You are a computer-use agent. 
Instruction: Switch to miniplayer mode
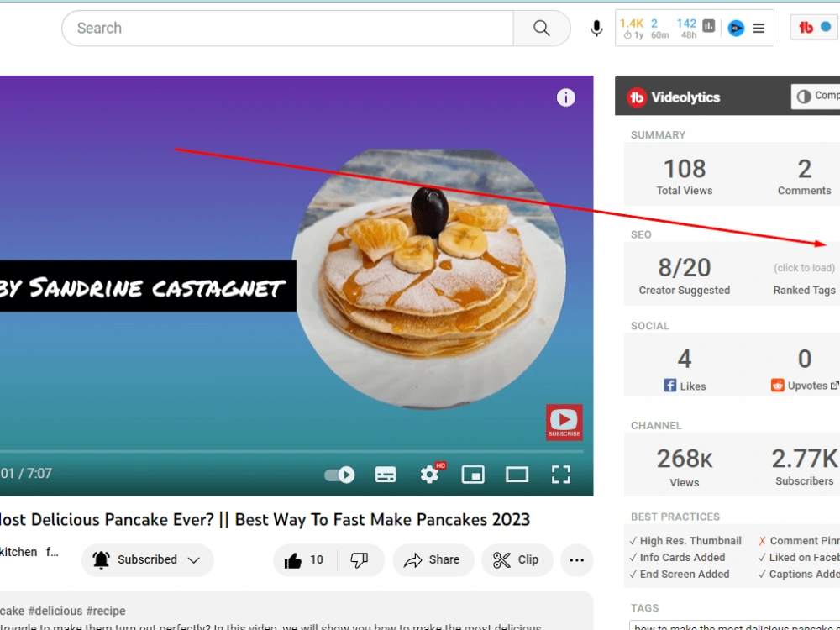473,474
